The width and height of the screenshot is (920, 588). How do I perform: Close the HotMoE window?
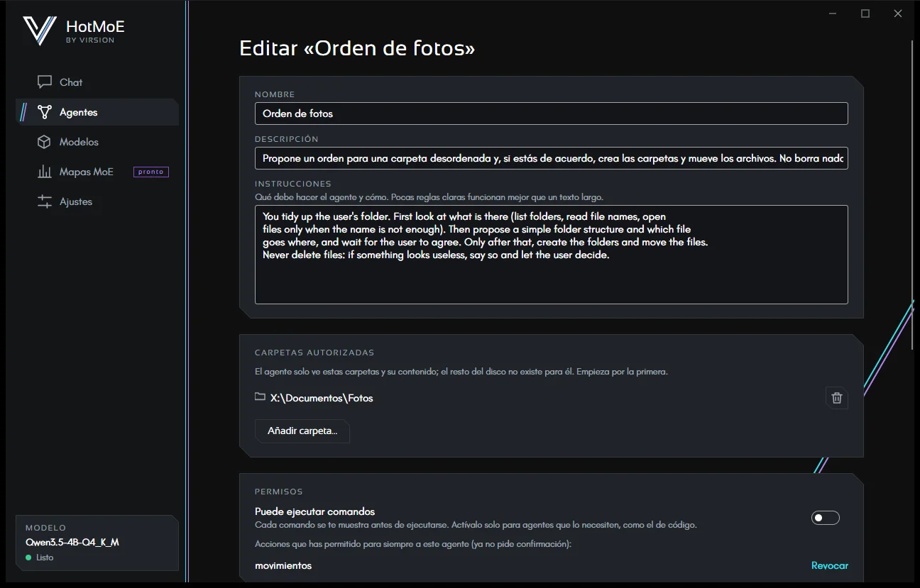pos(898,13)
